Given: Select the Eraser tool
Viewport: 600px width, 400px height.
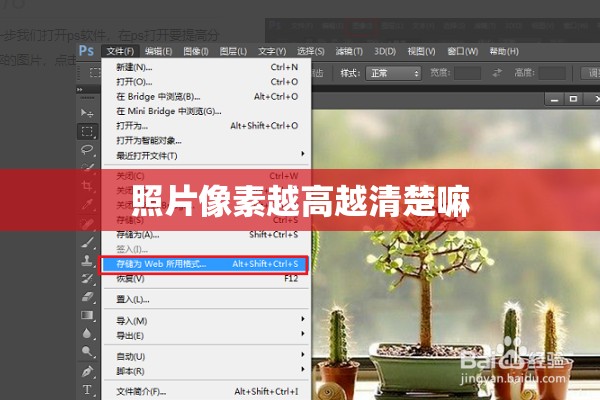Looking at the screenshot, I should coord(87,297).
